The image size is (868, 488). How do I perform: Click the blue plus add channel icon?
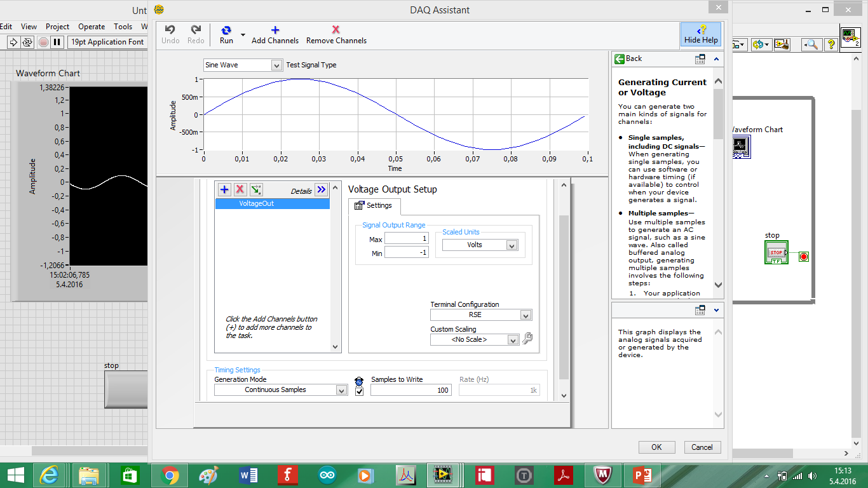[x=224, y=189]
